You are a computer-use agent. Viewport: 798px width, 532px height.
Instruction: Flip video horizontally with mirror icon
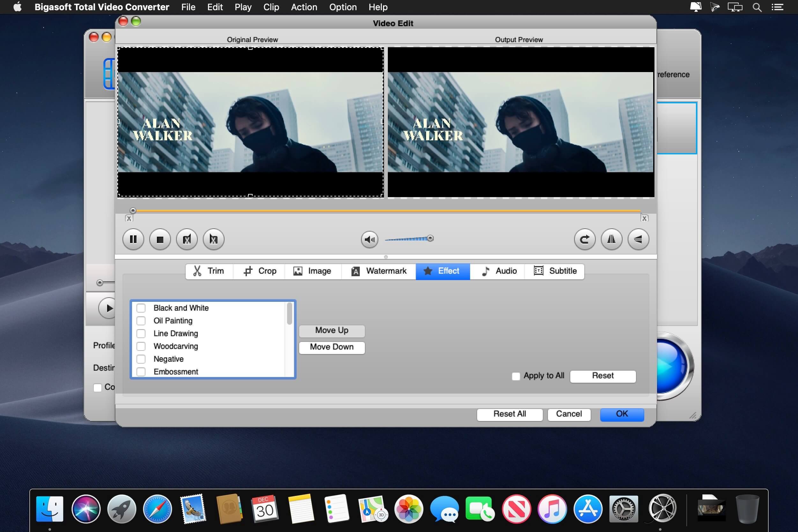click(611, 240)
